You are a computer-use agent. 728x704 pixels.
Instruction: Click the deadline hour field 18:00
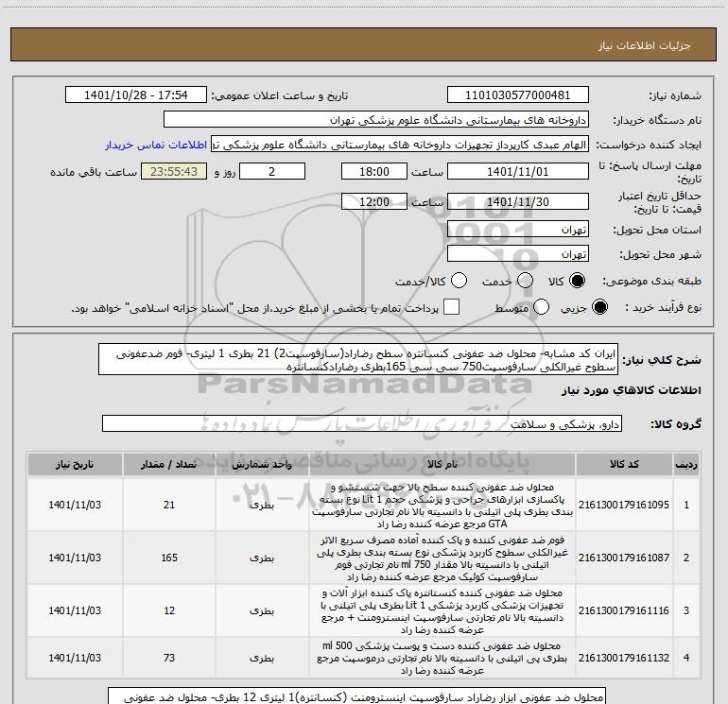click(374, 171)
